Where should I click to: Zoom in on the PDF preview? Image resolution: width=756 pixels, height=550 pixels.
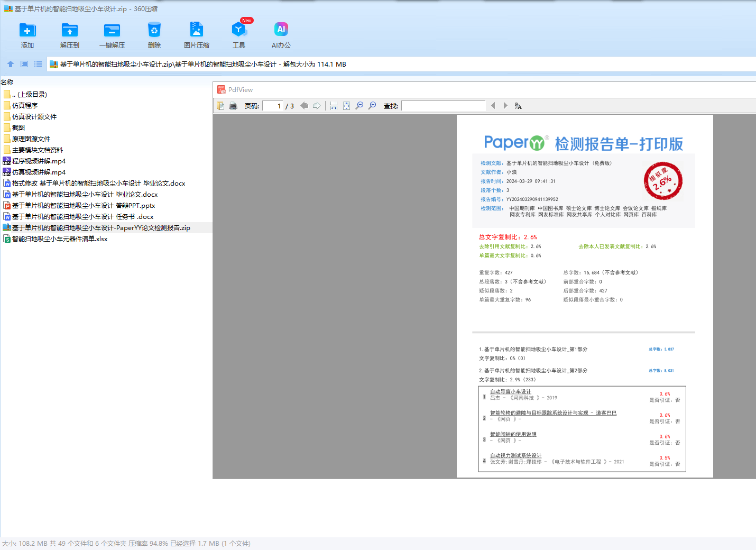(372, 106)
